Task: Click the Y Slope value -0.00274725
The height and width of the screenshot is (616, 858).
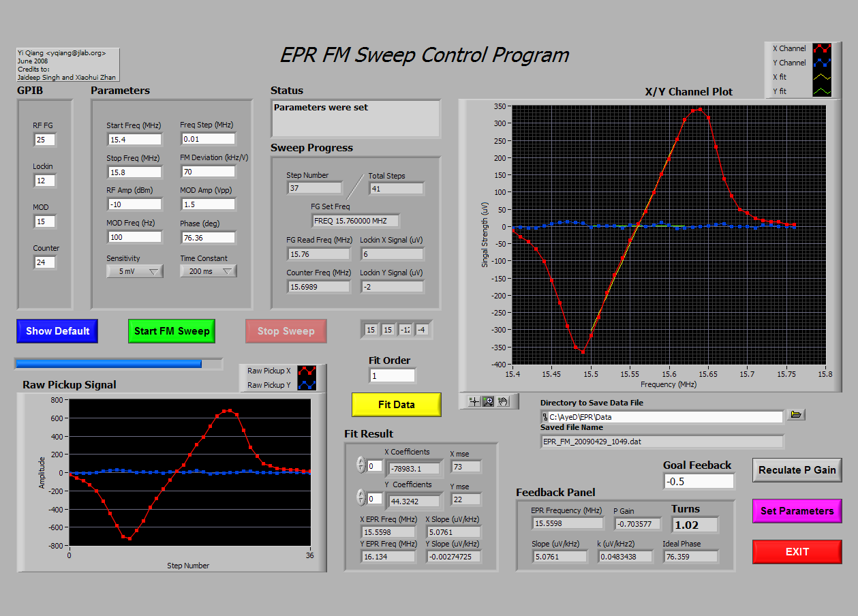Action: tap(453, 557)
